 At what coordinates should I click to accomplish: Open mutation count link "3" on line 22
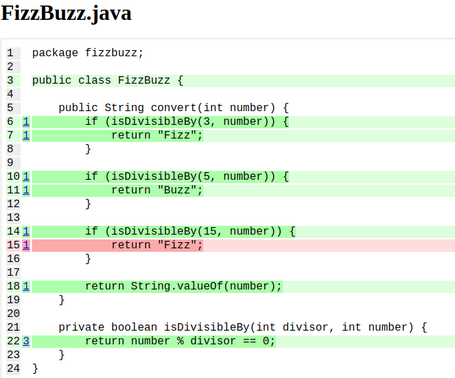[26, 341]
